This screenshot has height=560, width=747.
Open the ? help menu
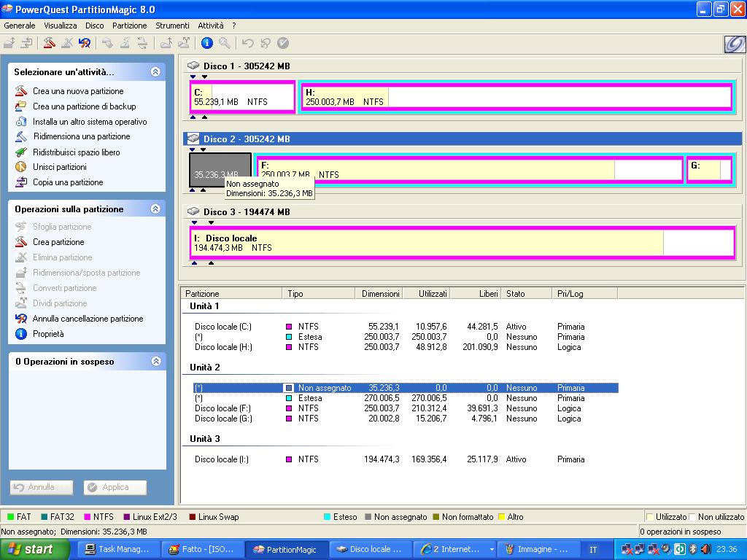(x=234, y=26)
